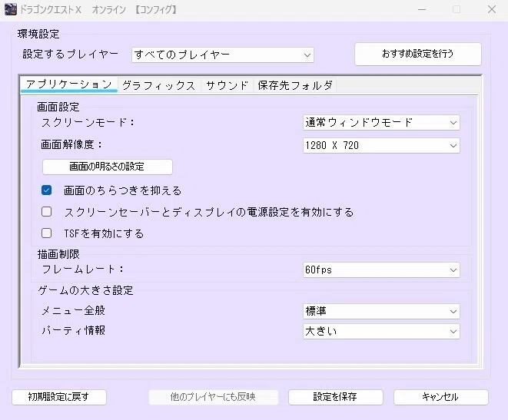The image size is (508, 420).
Task: Click the TSFを有効にする label text
Action: point(104,233)
